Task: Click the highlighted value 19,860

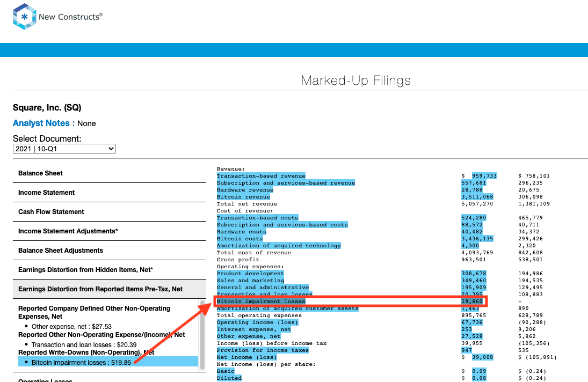Action: [x=472, y=302]
